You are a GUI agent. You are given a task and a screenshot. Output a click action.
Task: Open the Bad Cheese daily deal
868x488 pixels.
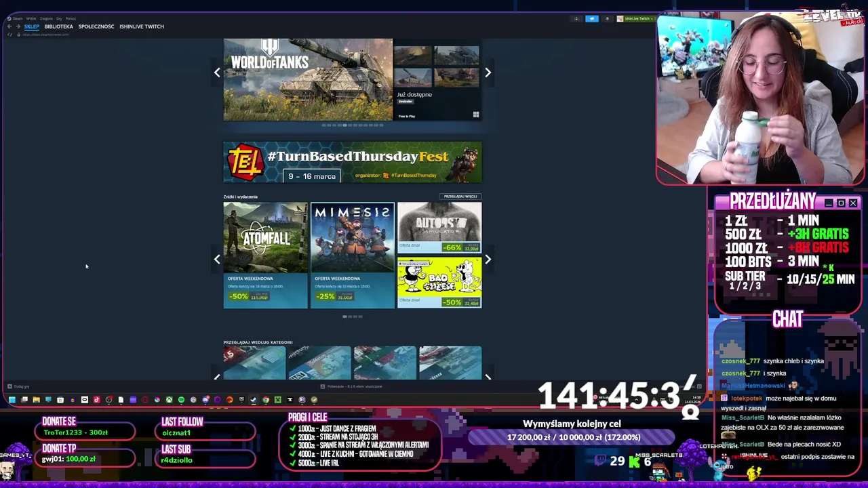tap(439, 282)
